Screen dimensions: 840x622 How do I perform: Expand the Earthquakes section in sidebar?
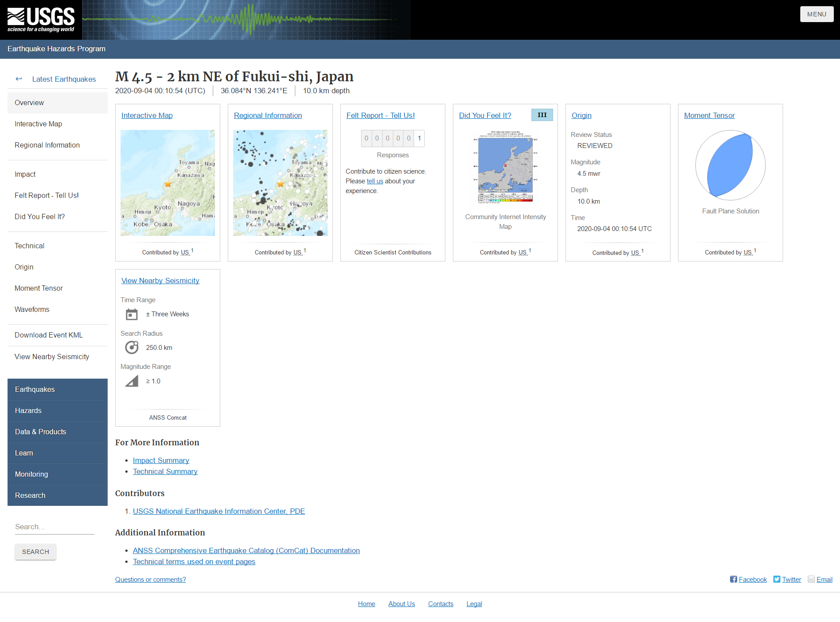[x=57, y=389]
